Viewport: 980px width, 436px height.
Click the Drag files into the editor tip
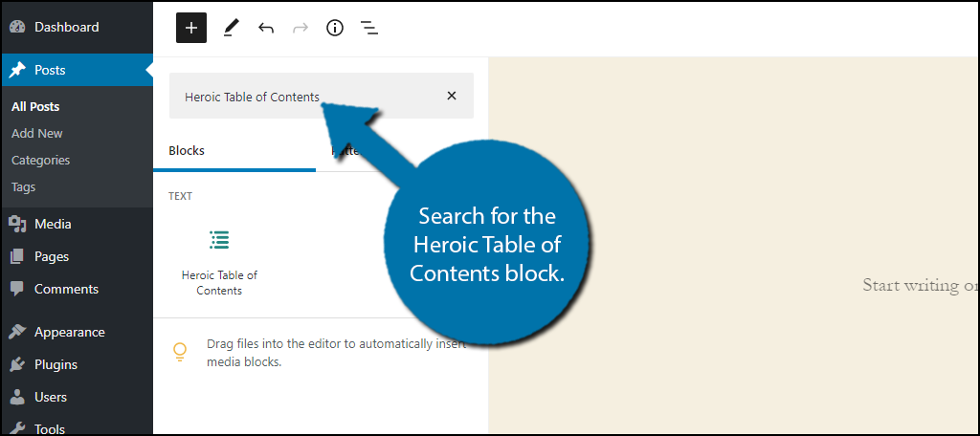[336, 353]
